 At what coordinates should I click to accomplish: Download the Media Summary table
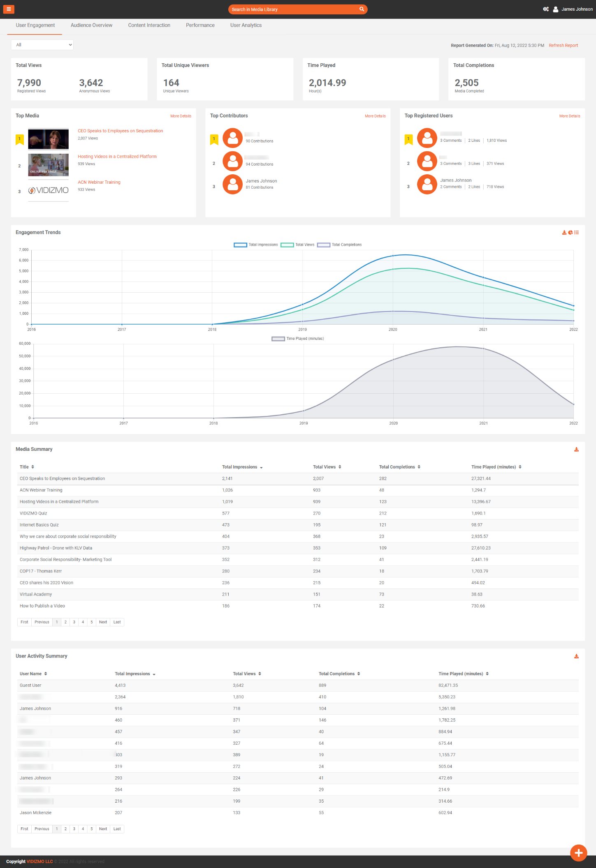pos(576,450)
